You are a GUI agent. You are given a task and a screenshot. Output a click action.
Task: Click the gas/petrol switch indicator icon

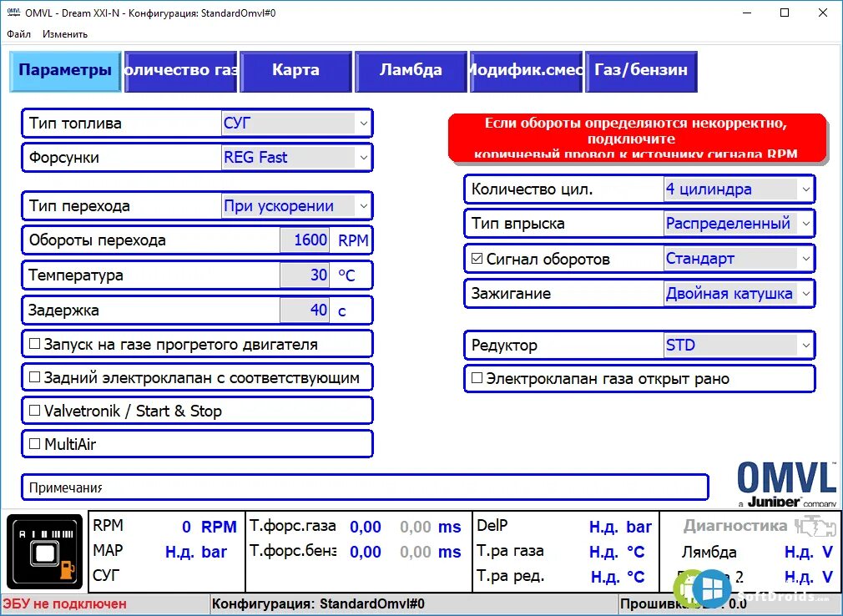click(x=44, y=552)
